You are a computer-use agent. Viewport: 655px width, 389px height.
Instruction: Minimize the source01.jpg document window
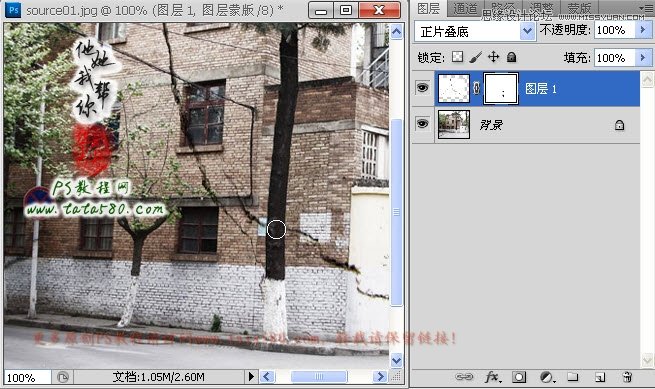[x=321, y=10]
